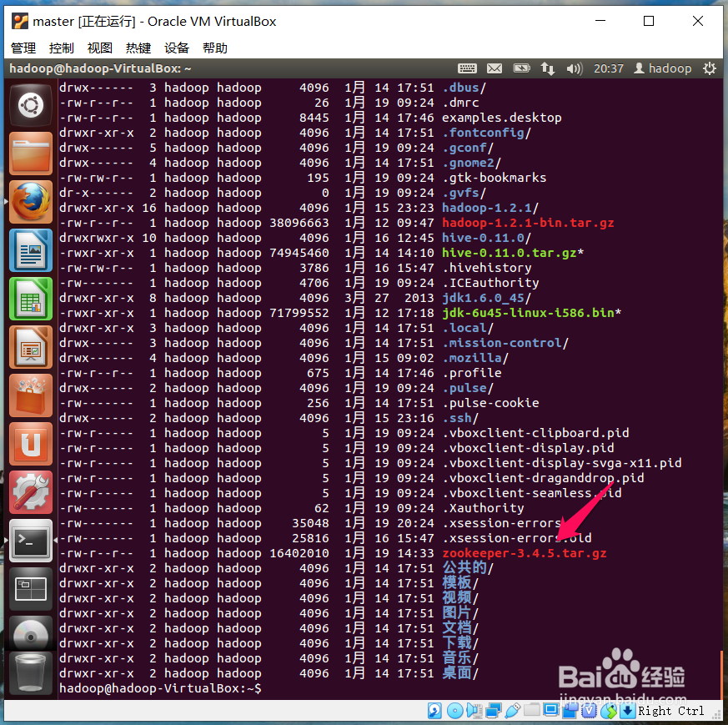Click the 下载/ directory name
The width and height of the screenshot is (728, 725).
point(460,643)
